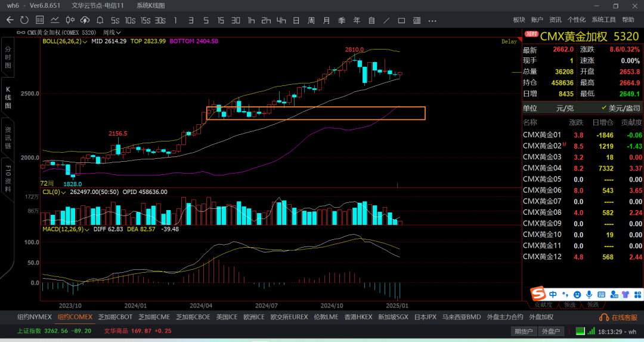Select the 5s tick period

pyautogui.click(x=115, y=20)
